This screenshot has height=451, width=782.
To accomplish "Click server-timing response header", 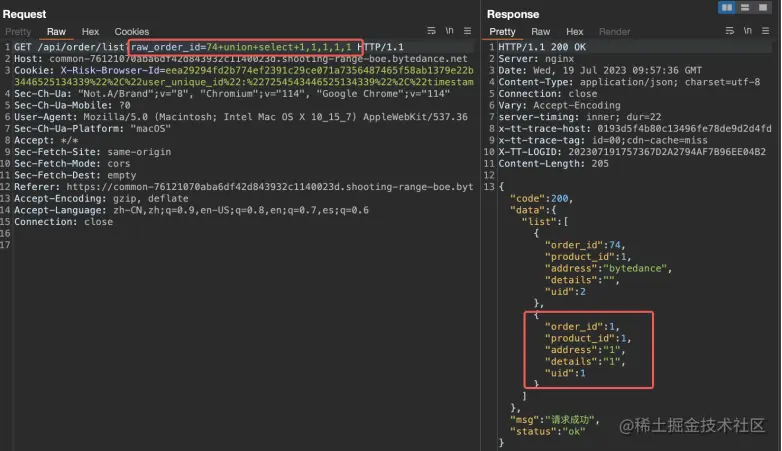I will 580,117.
